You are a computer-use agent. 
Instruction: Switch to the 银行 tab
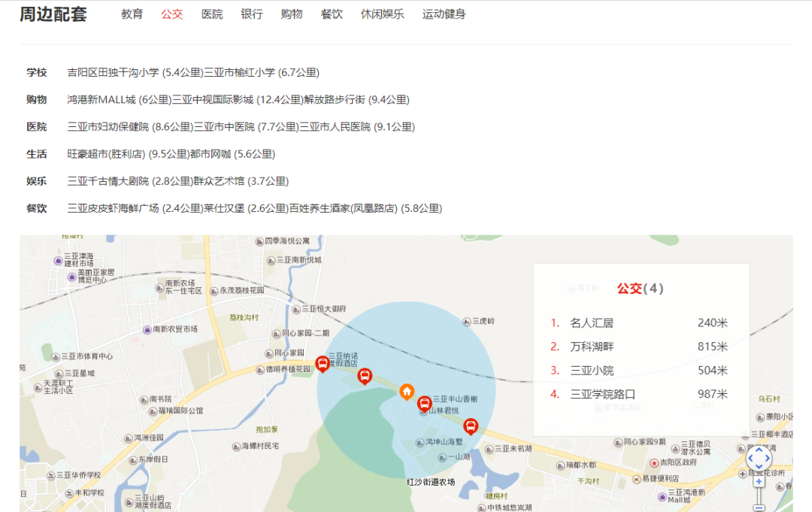pos(252,14)
